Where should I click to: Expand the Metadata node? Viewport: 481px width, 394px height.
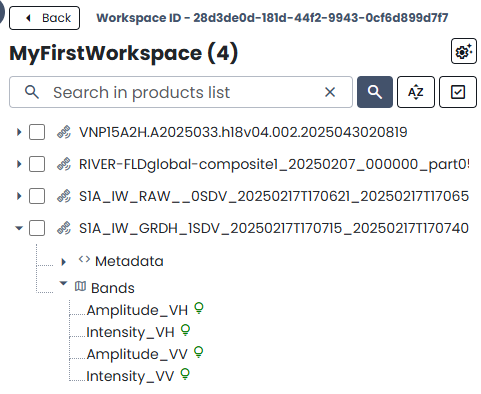(x=64, y=262)
